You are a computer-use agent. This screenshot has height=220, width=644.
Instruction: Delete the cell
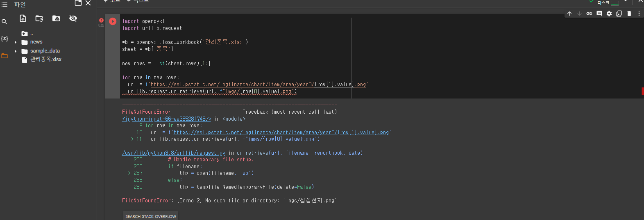pos(629,14)
